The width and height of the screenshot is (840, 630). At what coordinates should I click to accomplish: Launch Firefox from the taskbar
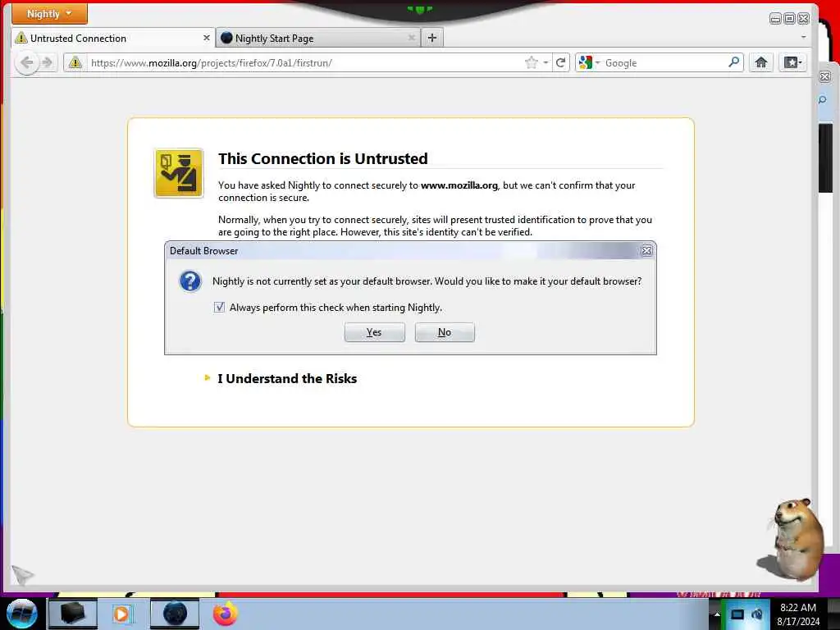click(226, 614)
